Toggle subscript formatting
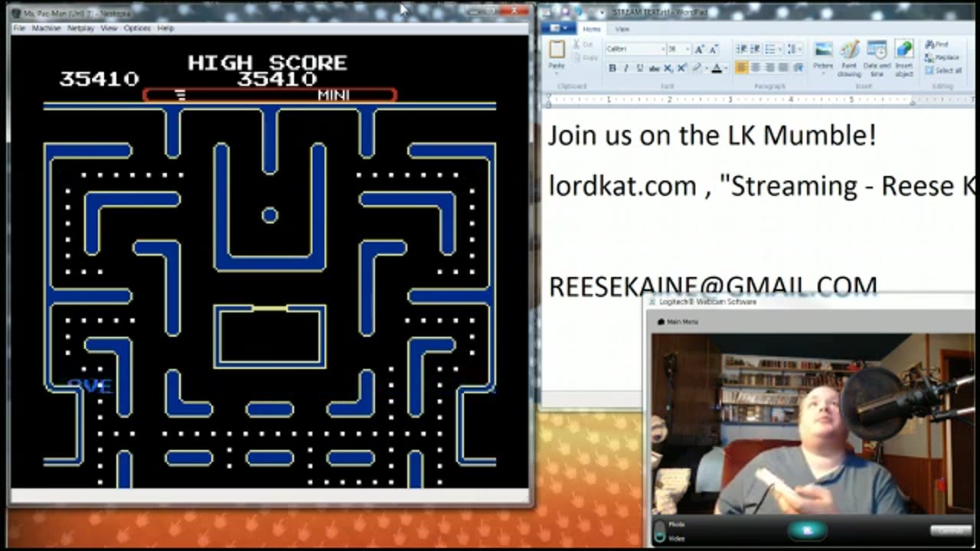The width and height of the screenshot is (980, 551). (668, 68)
